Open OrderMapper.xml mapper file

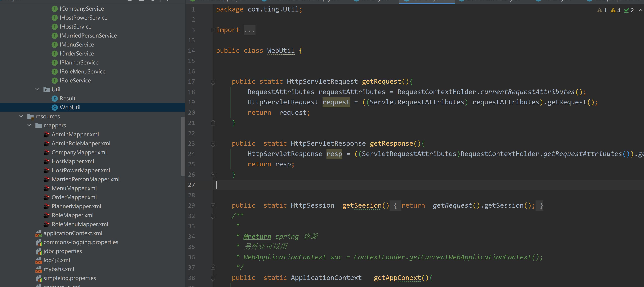point(74,197)
